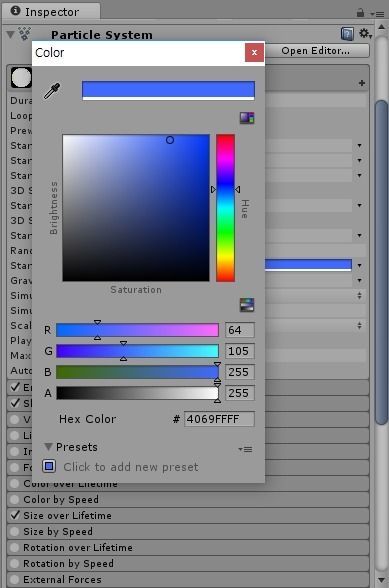Open the Simulation Space popup arrows
Screen dimensions: 389x588
pos(359,296)
